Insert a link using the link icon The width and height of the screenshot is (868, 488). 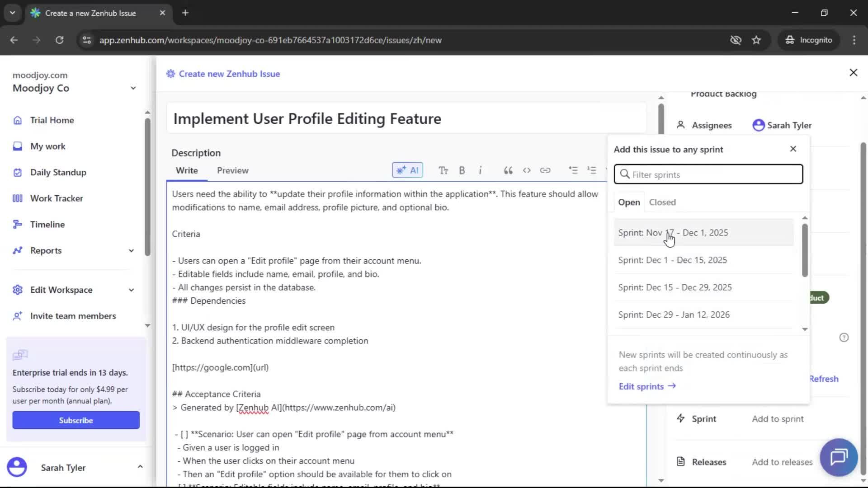(x=546, y=170)
